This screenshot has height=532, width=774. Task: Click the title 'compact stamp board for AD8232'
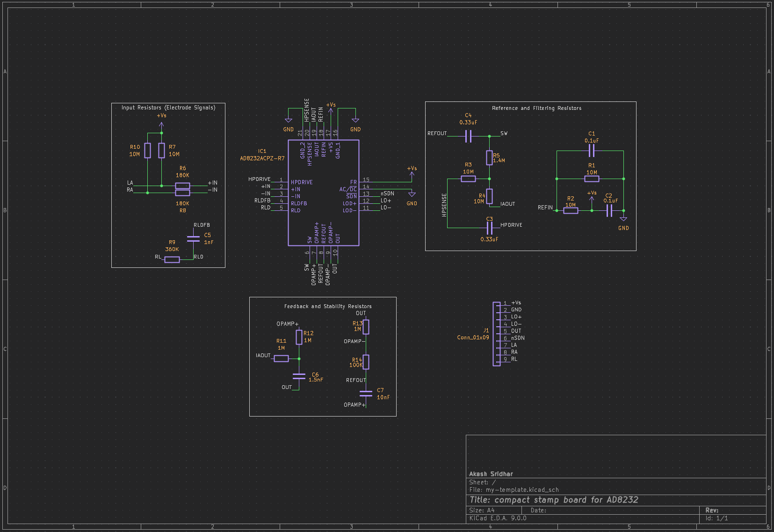click(x=566, y=500)
